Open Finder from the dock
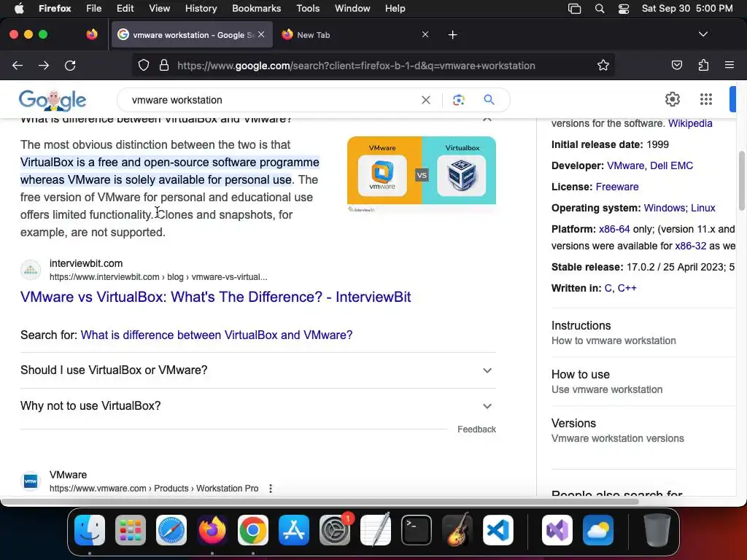747x560 pixels. [x=90, y=530]
